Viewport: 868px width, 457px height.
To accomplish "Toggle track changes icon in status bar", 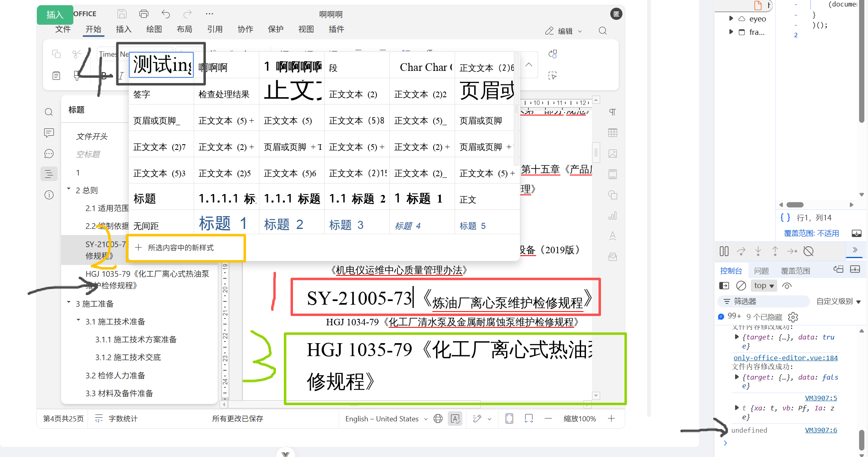I will coord(477,419).
